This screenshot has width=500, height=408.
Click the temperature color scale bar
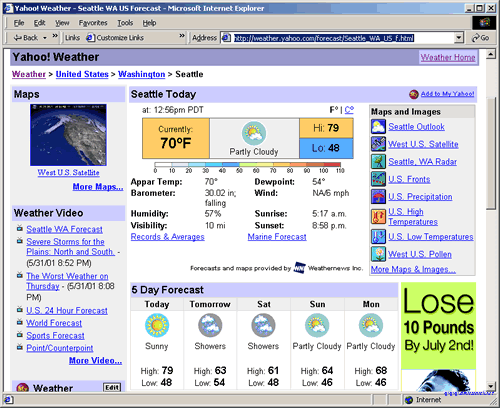(x=247, y=164)
